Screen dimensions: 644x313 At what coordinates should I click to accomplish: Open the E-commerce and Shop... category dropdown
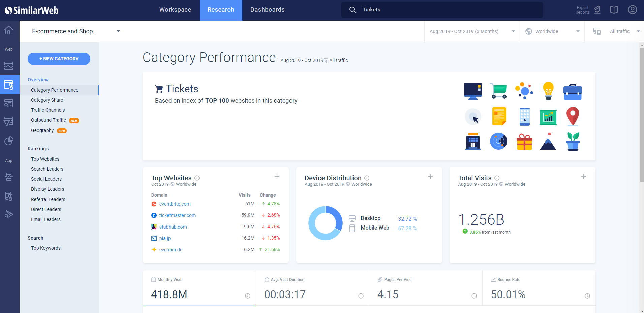[x=76, y=31]
